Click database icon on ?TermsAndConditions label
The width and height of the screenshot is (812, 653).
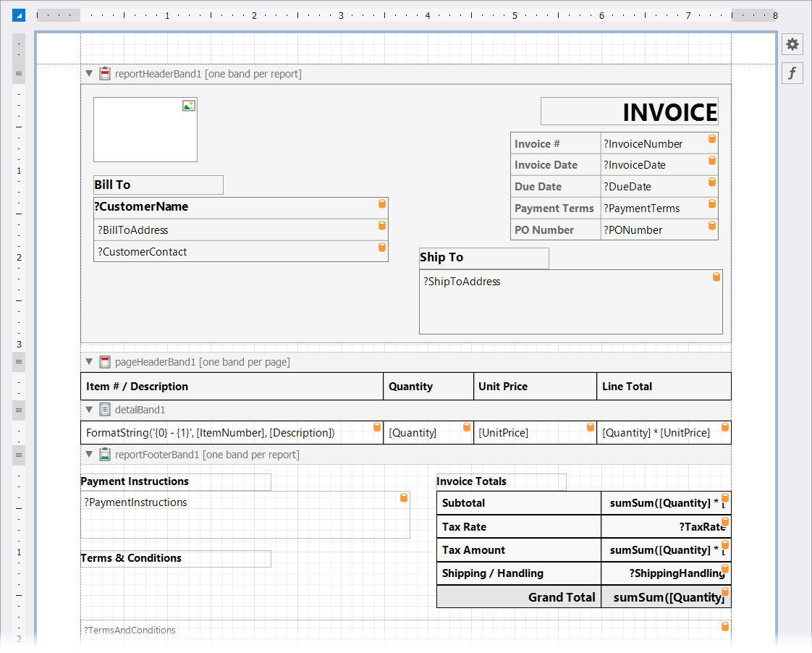point(725,627)
